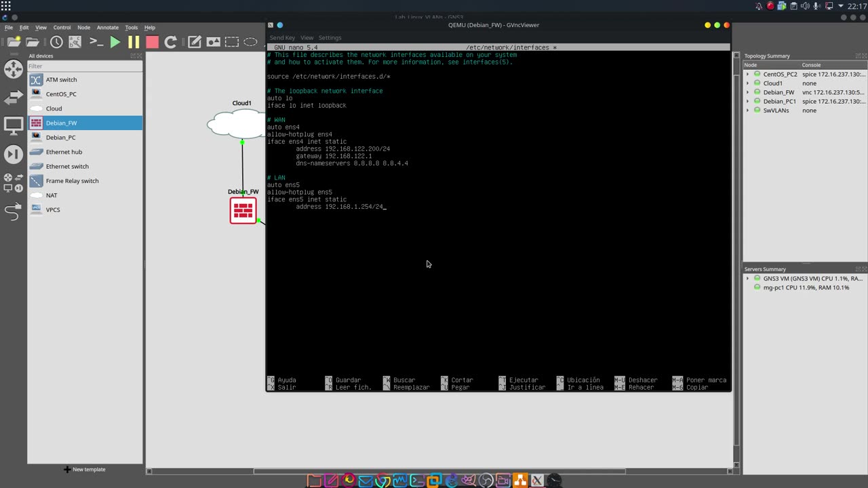Open notifications bell tray icon
Screen dimensions: 868x488
pos(759,6)
